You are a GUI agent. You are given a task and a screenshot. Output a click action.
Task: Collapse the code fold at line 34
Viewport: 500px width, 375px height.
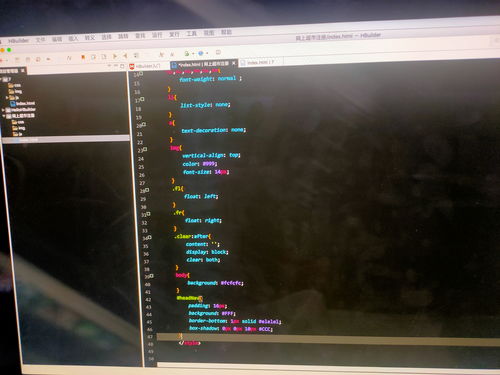pyautogui.click(x=149, y=237)
